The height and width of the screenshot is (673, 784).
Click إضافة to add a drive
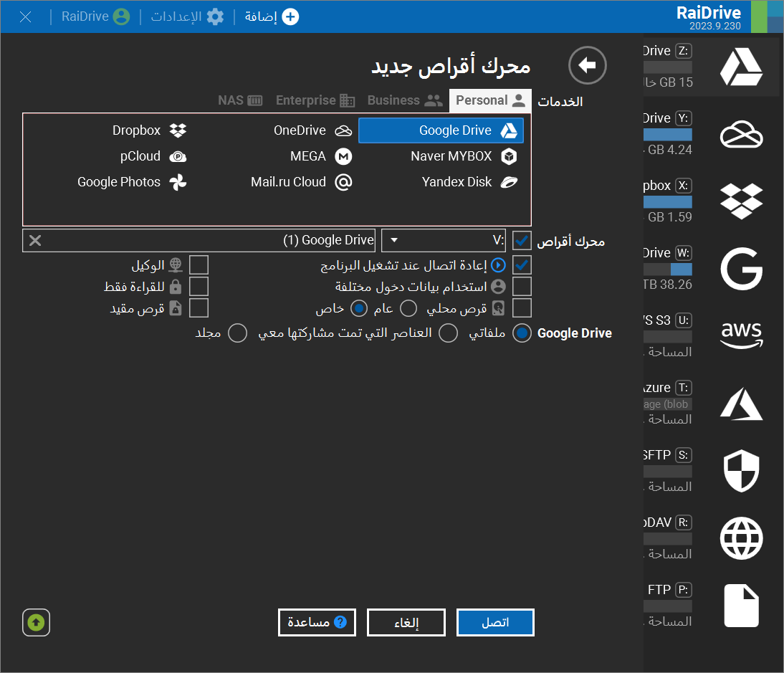pos(272,16)
